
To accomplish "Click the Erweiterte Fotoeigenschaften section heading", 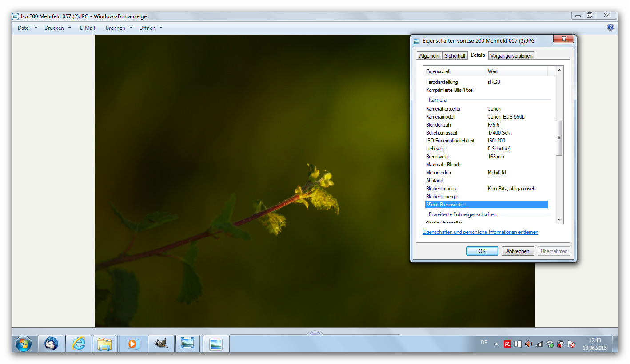I will (463, 214).
